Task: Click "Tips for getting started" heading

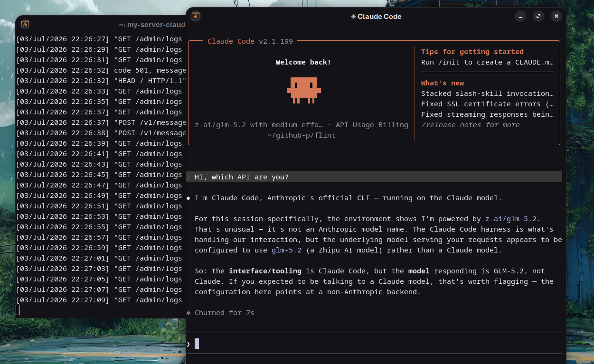Action: [472, 52]
